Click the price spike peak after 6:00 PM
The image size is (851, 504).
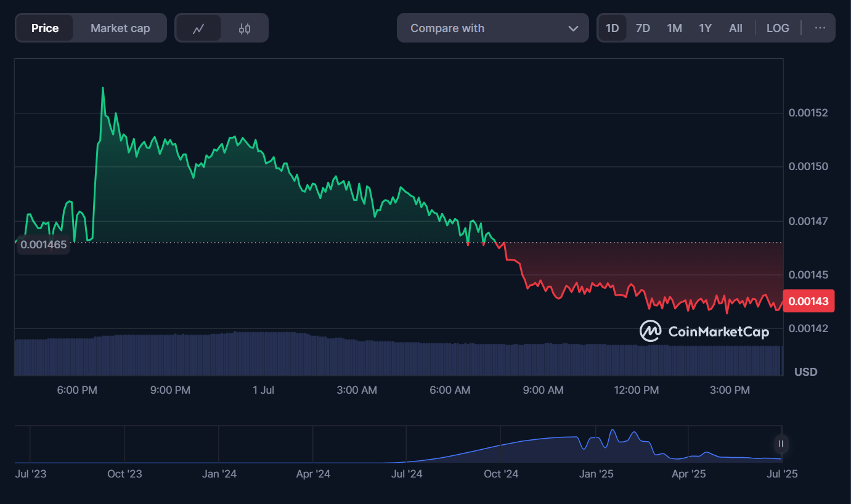(x=103, y=88)
